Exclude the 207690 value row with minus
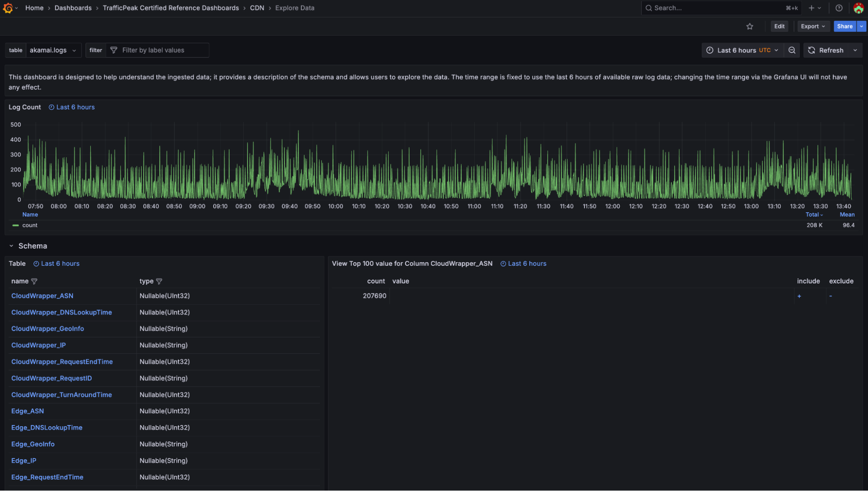Image resolution: width=868 pixels, height=491 pixels. tap(830, 296)
